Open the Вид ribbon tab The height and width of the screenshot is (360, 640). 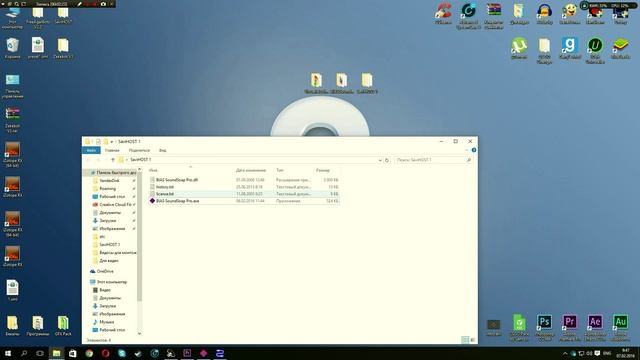click(162, 150)
